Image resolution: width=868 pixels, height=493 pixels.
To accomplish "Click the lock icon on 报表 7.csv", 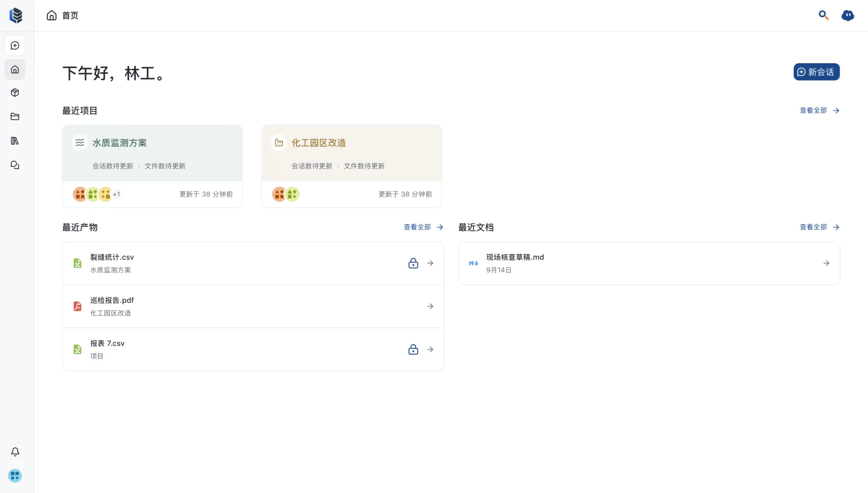I will [413, 349].
